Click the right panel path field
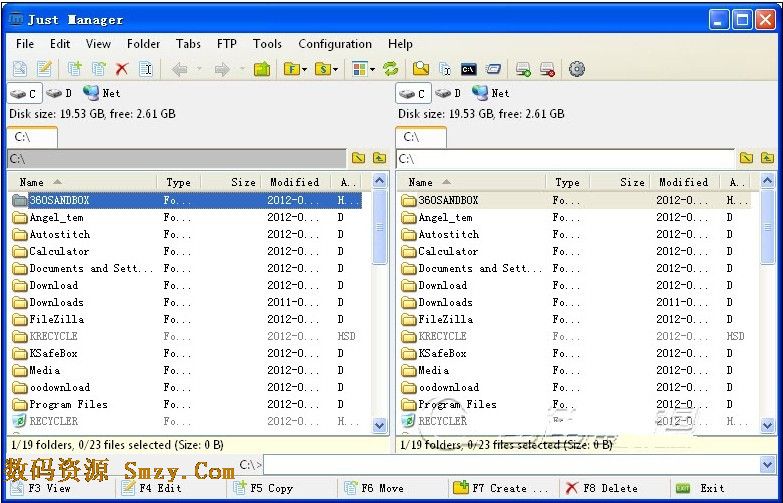 [566, 158]
